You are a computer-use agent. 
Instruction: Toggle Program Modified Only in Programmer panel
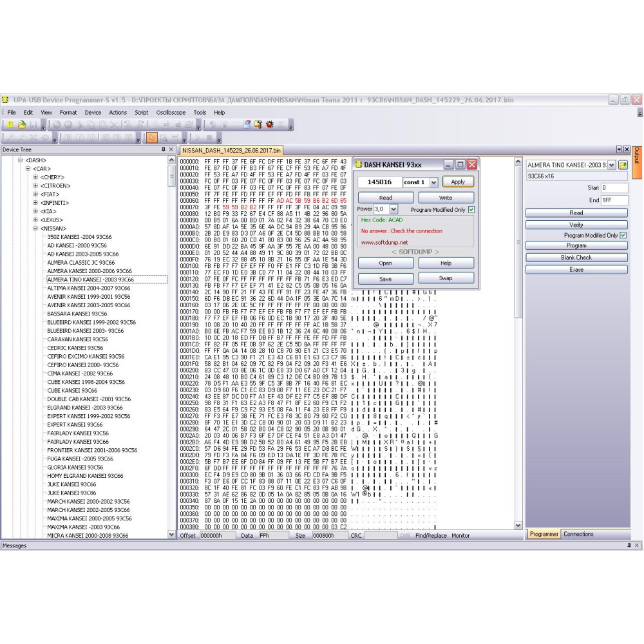pyautogui.click(x=623, y=235)
